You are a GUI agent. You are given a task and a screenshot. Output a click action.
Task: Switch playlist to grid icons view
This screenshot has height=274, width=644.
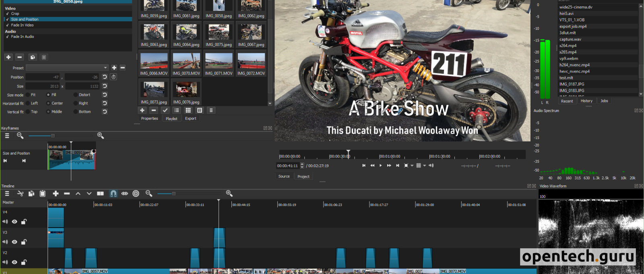click(188, 110)
